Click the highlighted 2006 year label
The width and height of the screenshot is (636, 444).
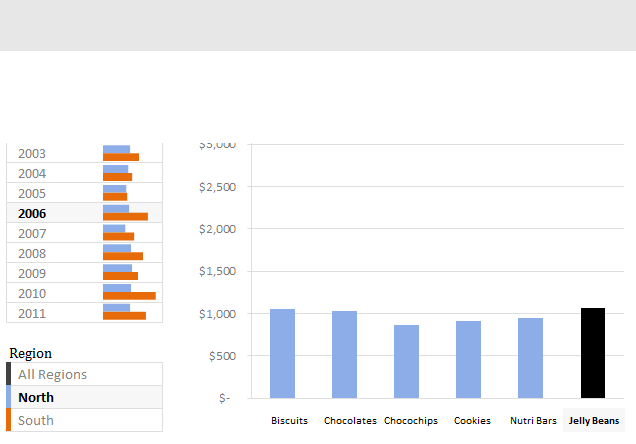(x=32, y=214)
